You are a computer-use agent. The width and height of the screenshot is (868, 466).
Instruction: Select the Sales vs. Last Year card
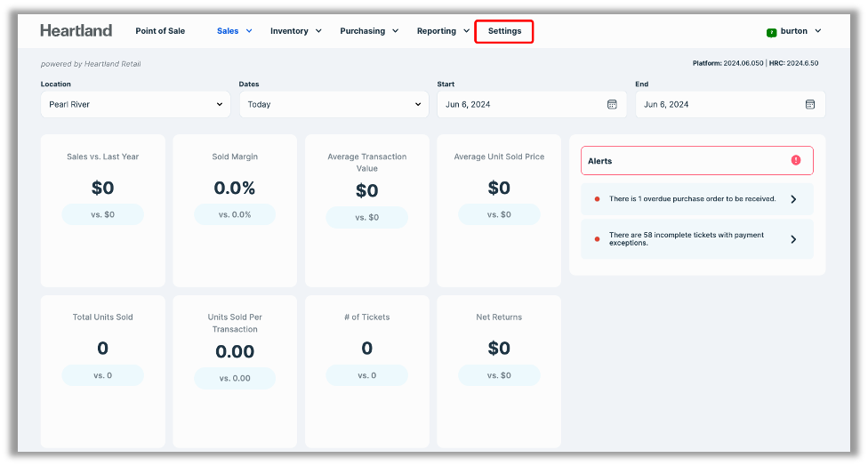tap(103, 210)
